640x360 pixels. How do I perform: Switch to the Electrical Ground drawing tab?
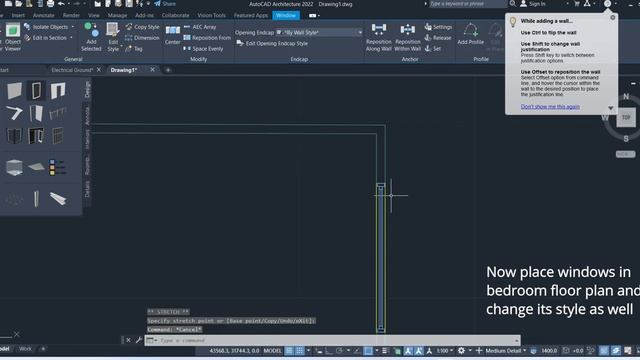(72, 70)
